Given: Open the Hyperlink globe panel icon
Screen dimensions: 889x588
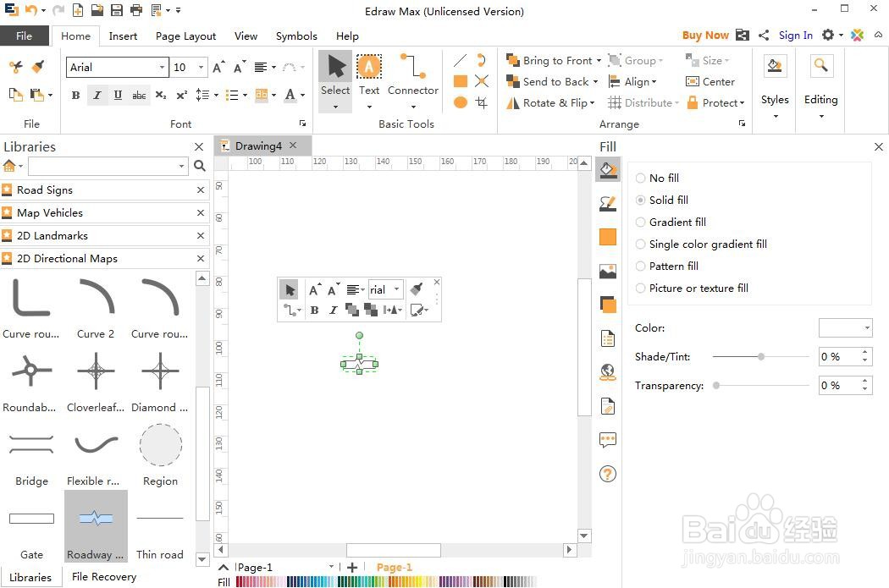Looking at the screenshot, I should tap(608, 372).
